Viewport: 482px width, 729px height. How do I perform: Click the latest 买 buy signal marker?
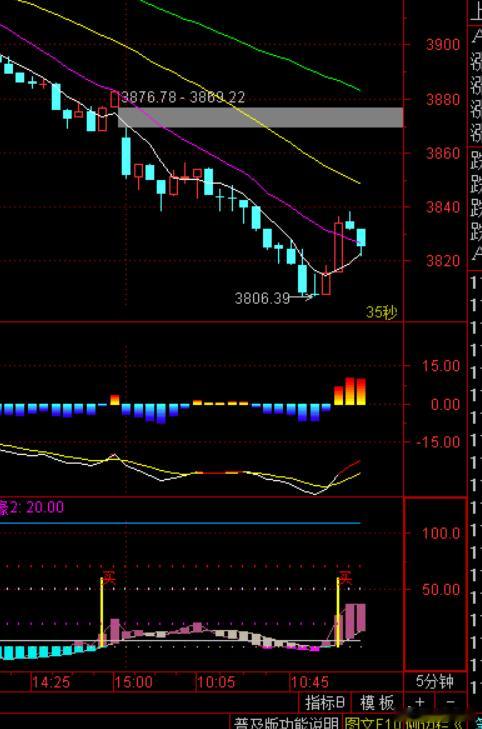tap(345, 578)
